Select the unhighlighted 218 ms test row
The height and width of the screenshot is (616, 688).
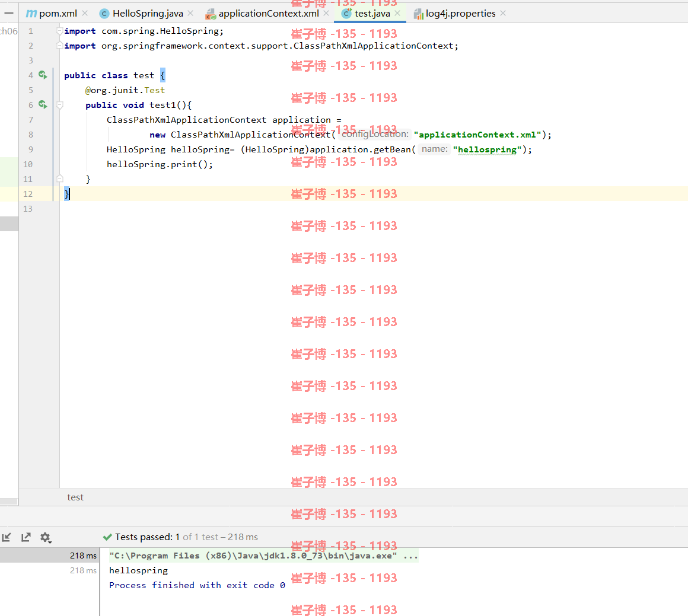[x=50, y=570]
